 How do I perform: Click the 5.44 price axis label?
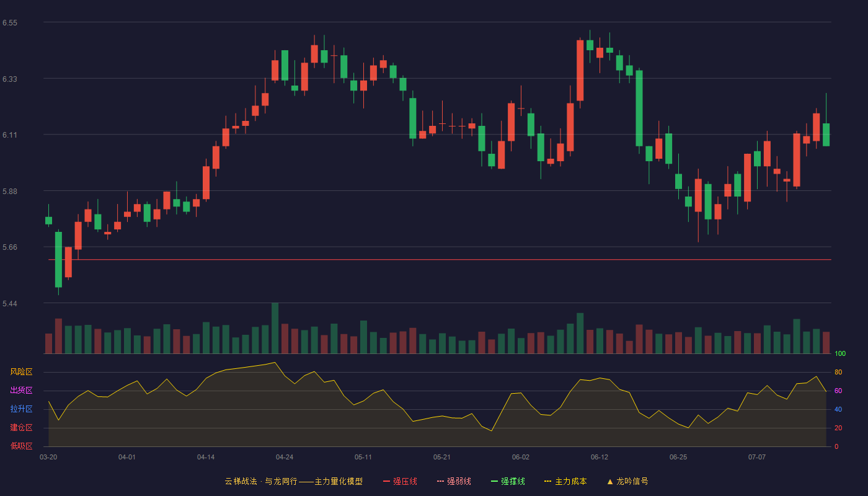tap(10, 304)
